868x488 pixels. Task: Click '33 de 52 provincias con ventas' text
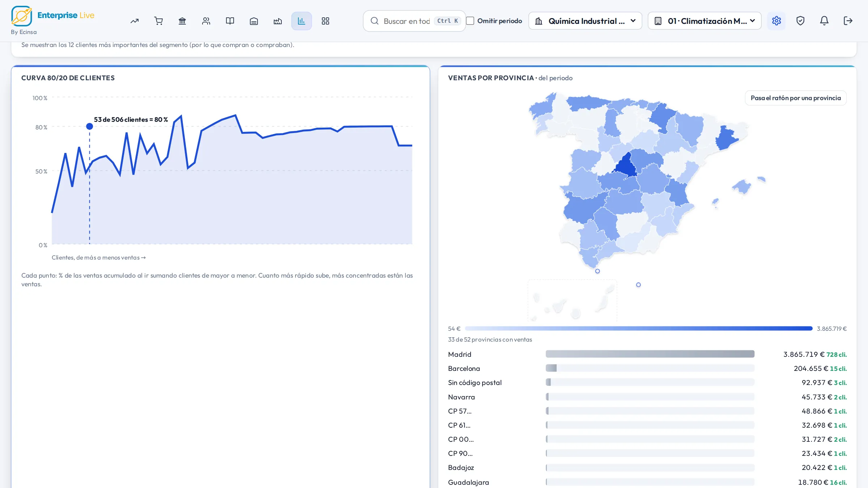[490, 339]
